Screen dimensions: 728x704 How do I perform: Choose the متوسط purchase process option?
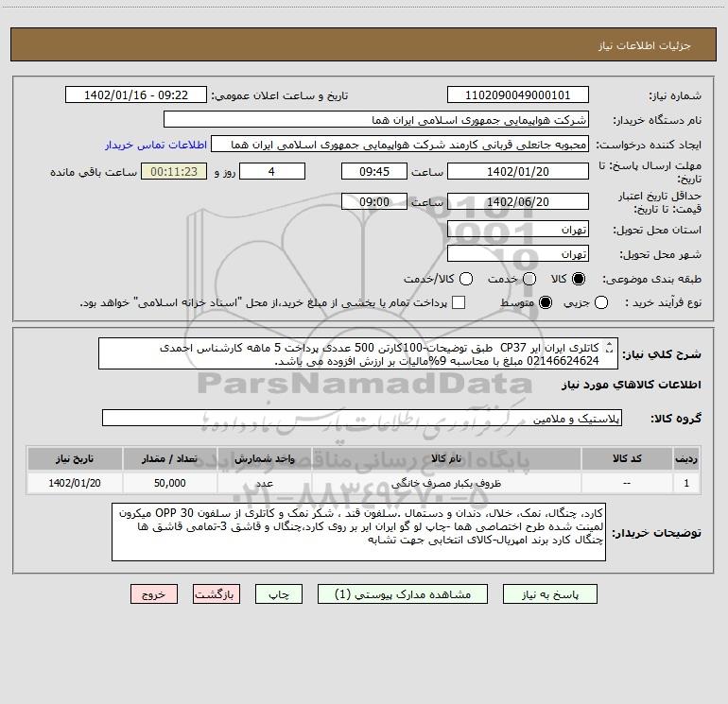coord(546,302)
